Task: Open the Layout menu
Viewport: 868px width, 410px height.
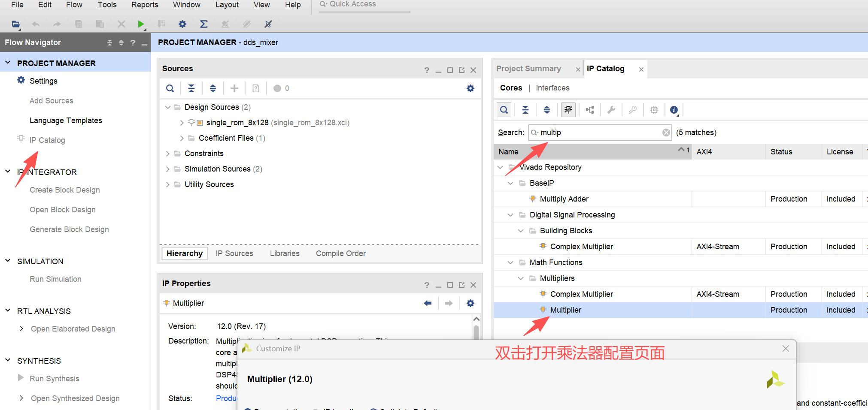Action: tap(227, 5)
